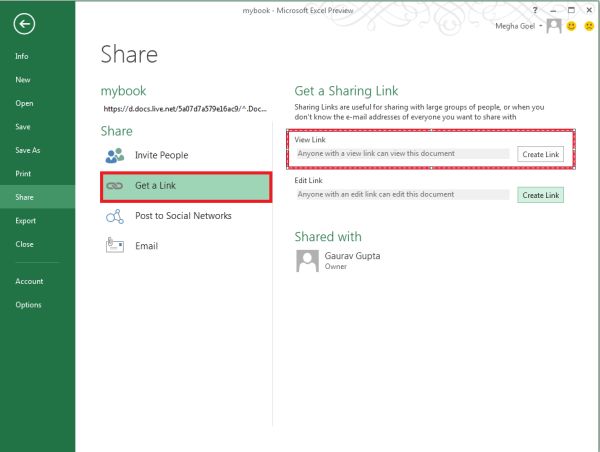Select Open in the backstage sidebar
This screenshot has width=600, height=452.
24,103
